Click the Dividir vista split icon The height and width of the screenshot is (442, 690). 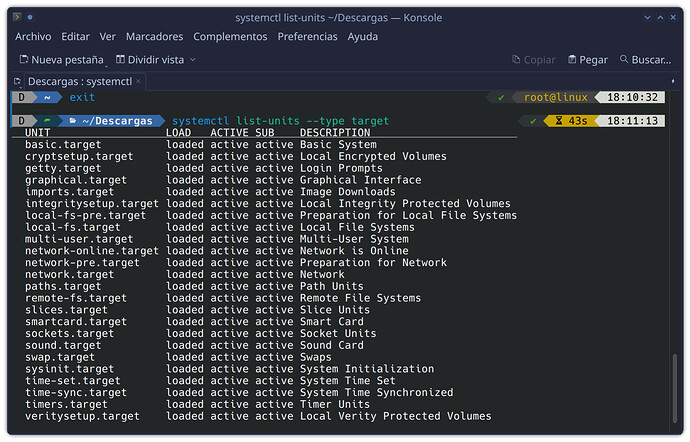click(122, 60)
